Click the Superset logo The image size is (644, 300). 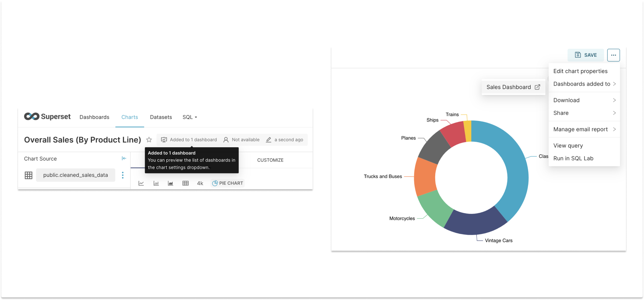47,116
